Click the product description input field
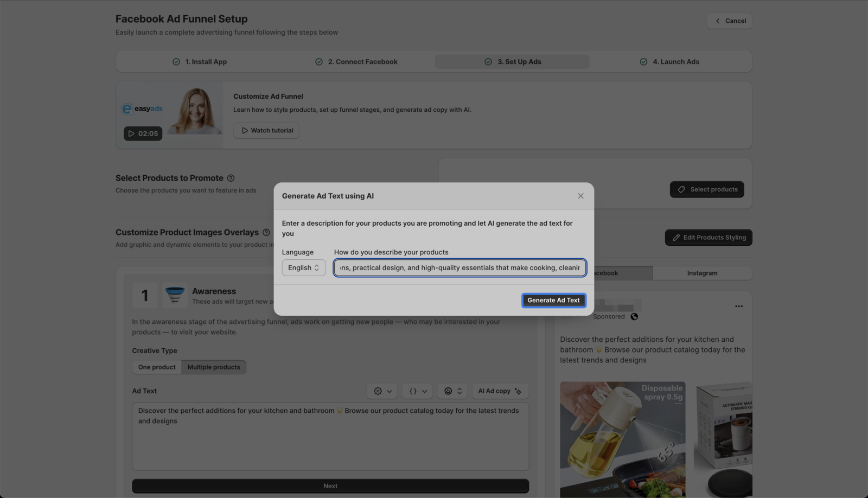The image size is (868, 498). [459, 267]
